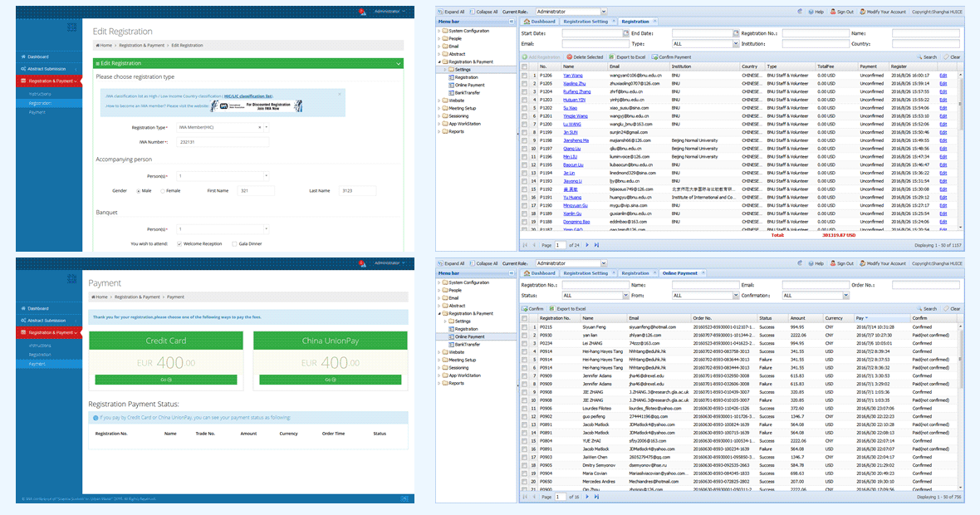Switch to Dashboard tab in Registration window

tap(539, 22)
